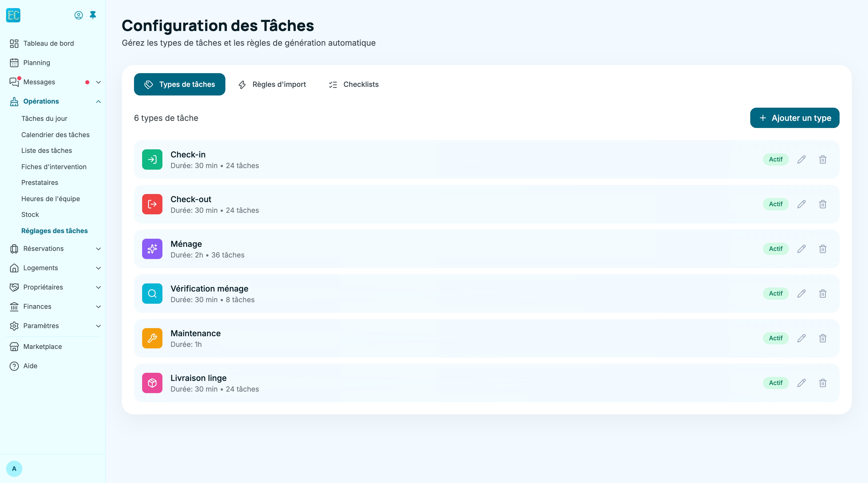Toggle Actif status for Vérification ménage
The image size is (868, 483).
(x=776, y=294)
